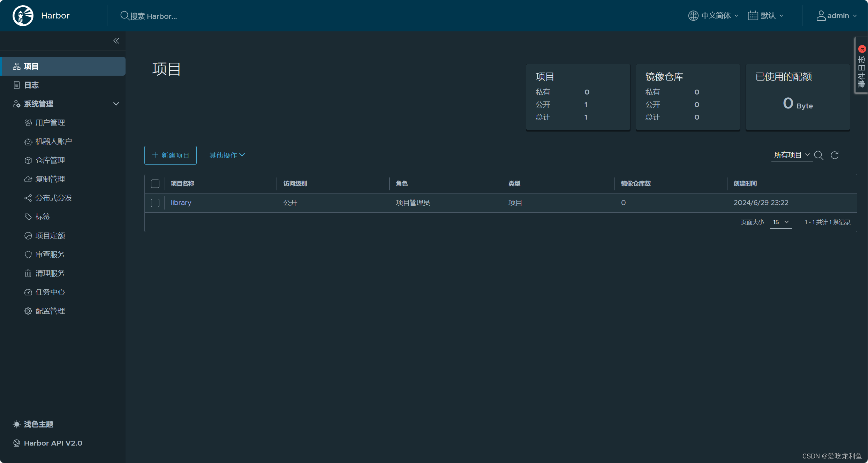Click the 清理服务 trash icon

click(x=28, y=273)
